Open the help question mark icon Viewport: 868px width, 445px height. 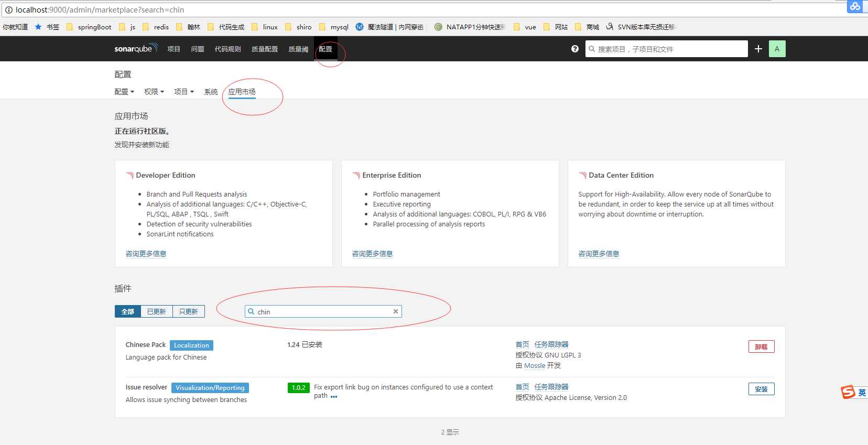pos(575,49)
